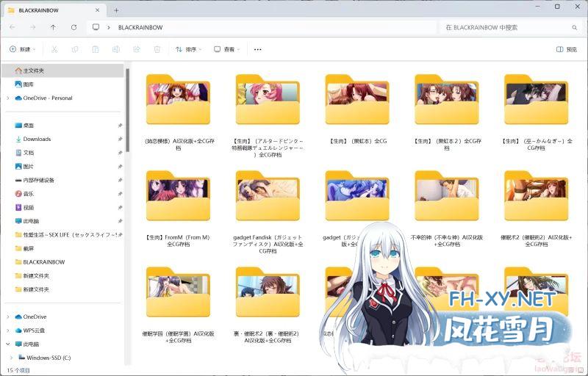Open the 新建 (New) dropdown menu
Viewport: 588px width, 376px height.
(x=23, y=49)
